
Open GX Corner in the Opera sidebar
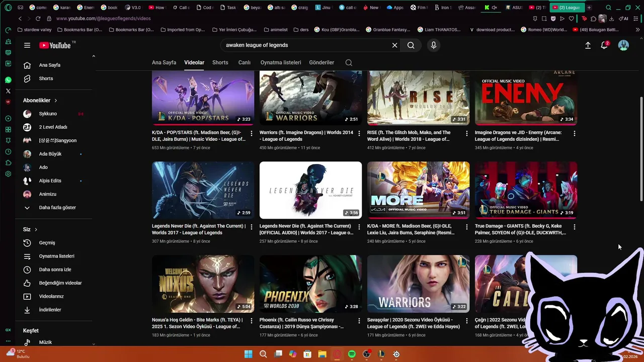coord(8,330)
